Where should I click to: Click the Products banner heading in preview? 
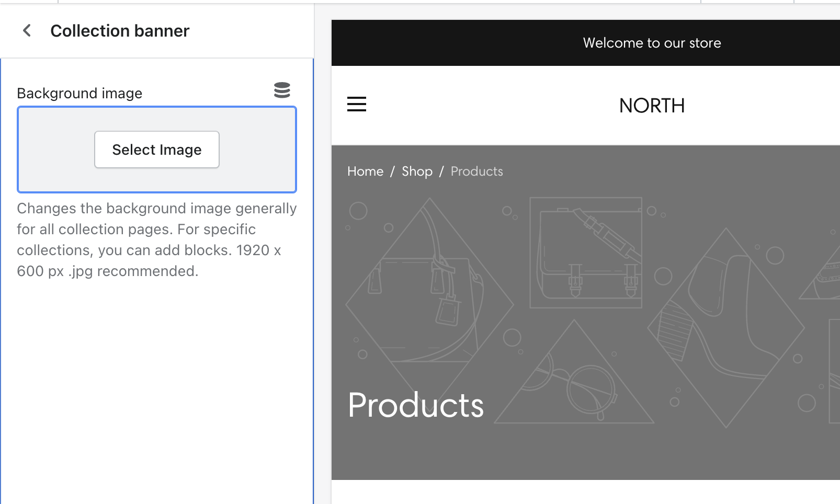416,405
